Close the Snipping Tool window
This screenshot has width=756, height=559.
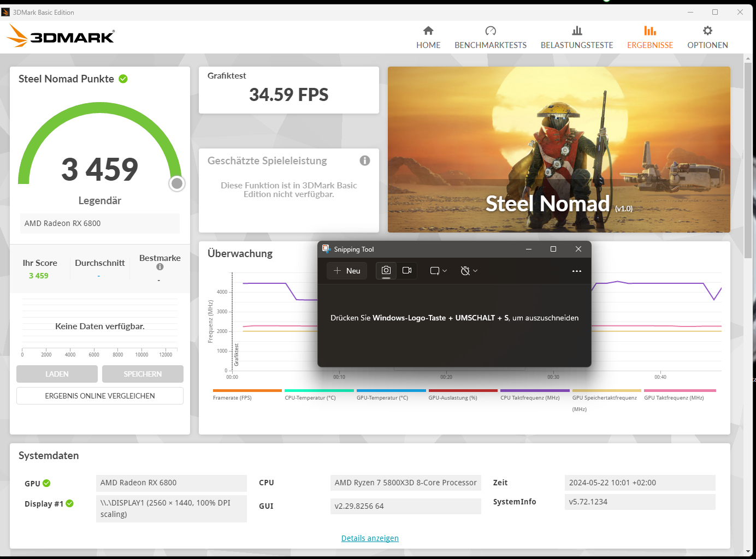[578, 249]
